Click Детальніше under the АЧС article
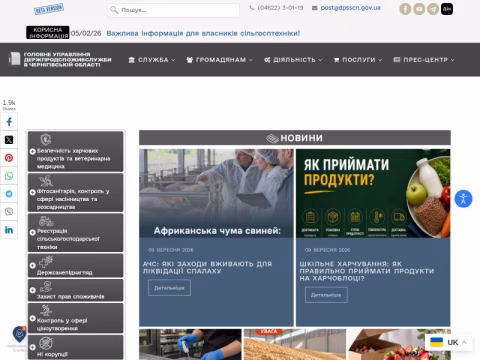 169,288
